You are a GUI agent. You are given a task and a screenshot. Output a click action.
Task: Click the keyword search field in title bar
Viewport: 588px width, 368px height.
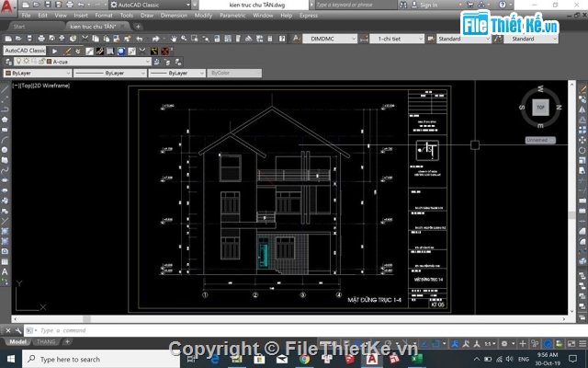coord(355,5)
